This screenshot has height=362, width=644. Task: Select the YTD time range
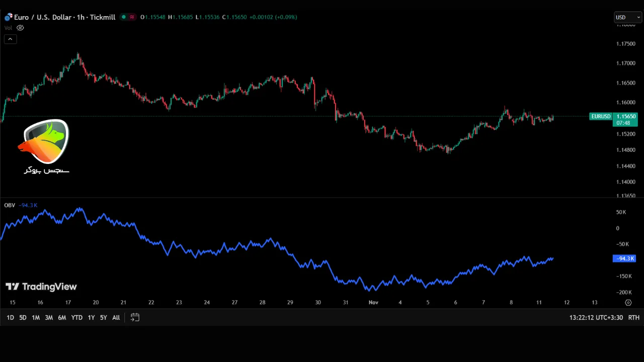click(76, 318)
